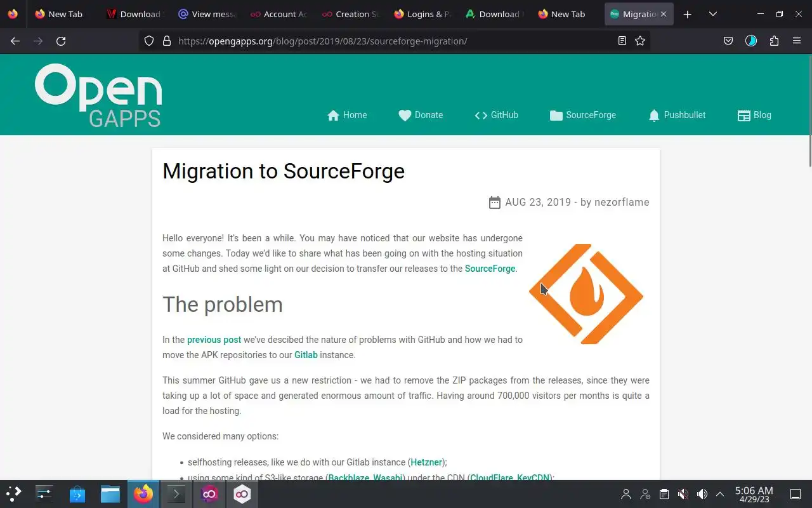The image size is (812, 508).
Task: Show site security padlock info
Action: click(x=167, y=41)
